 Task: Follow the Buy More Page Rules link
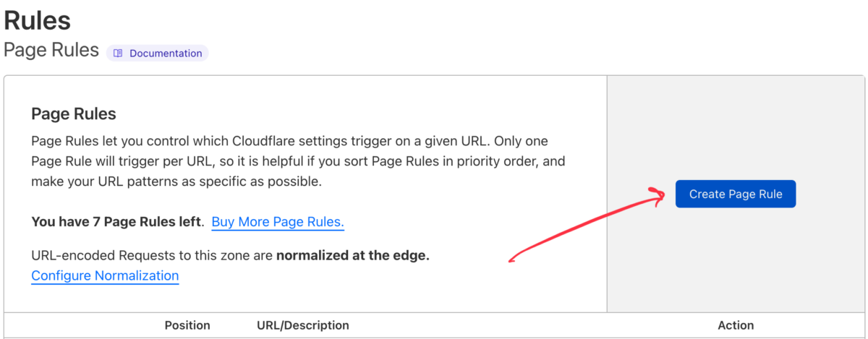pos(278,222)
